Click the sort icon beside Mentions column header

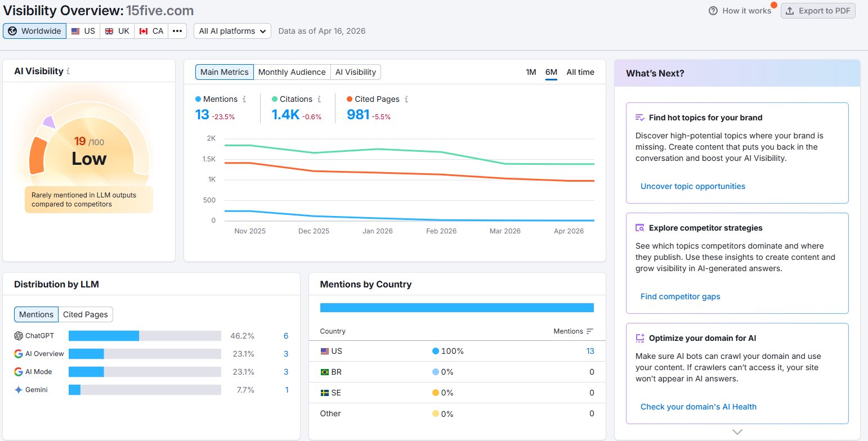(x=590, y=331)
